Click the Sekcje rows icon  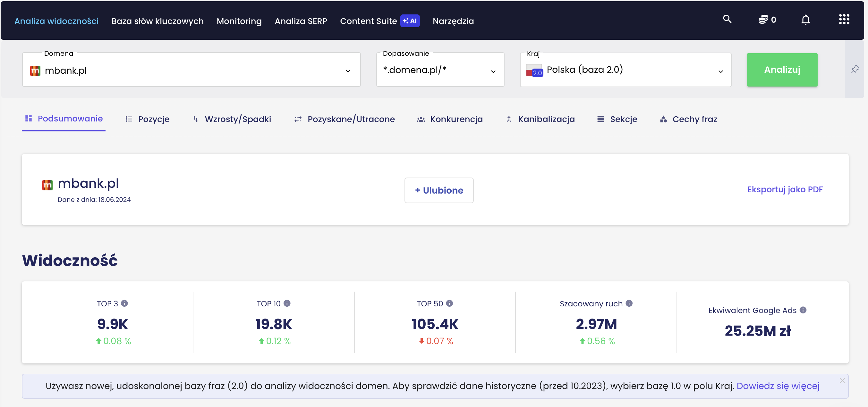600,119
